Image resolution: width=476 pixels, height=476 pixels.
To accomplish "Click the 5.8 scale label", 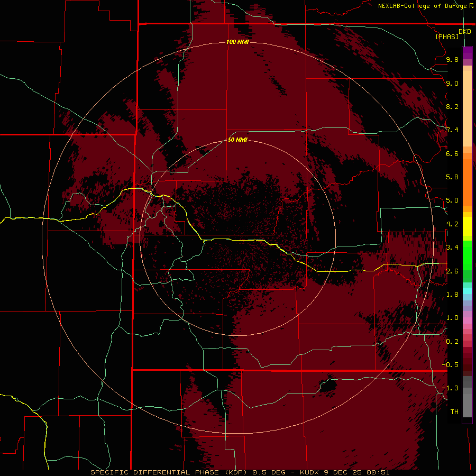I will (452, 177).
